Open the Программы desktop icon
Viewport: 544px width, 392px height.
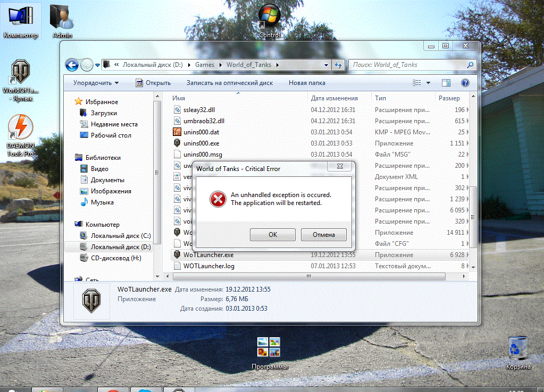pyautogui.click(x=270, y=353)
